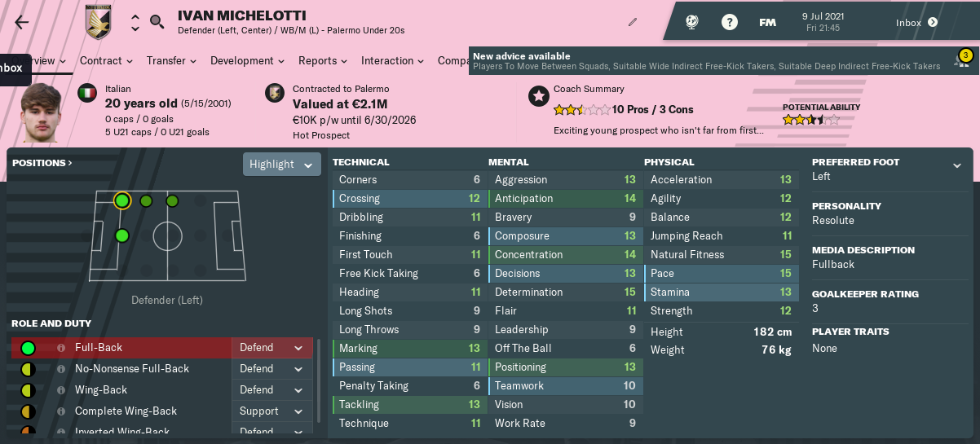Screen dimensions: 980x444
Task: Go back with the left arrow
Action: (x=21, y=22)
